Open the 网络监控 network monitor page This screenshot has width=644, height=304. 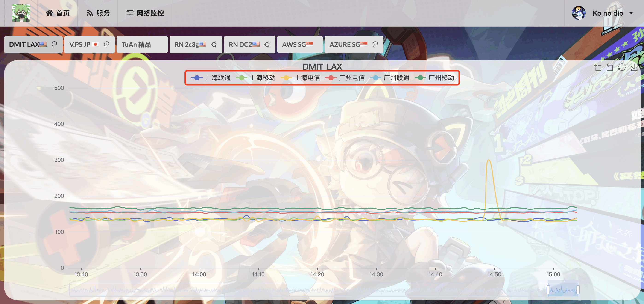145,13
